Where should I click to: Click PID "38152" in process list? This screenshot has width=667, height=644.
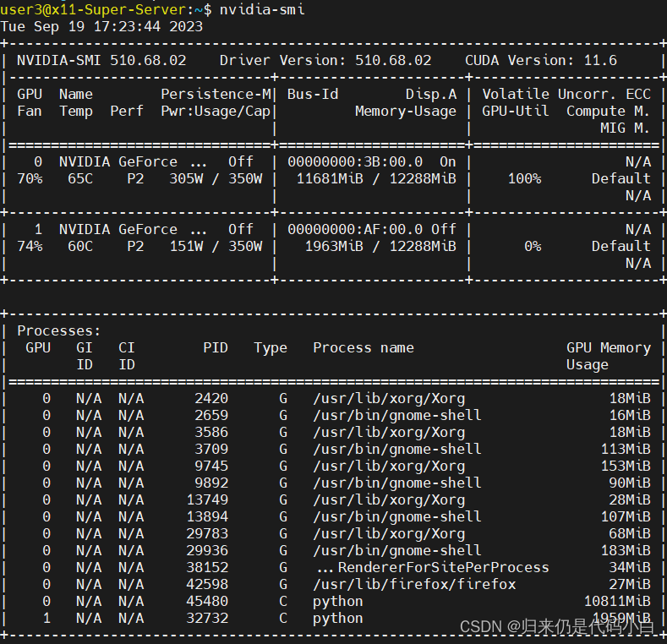click(207, 567)
